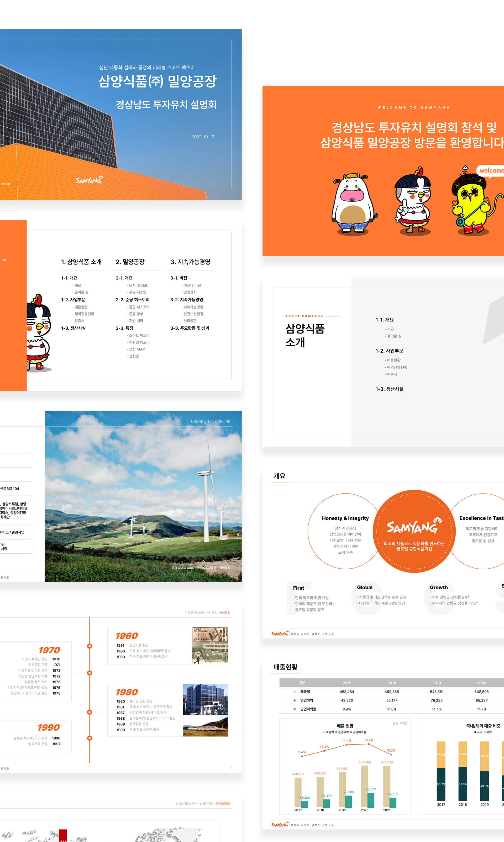Click the "개요" slide heading with the orange underline
The height and width of the screenshot is (842, 504).
point(279,476)
